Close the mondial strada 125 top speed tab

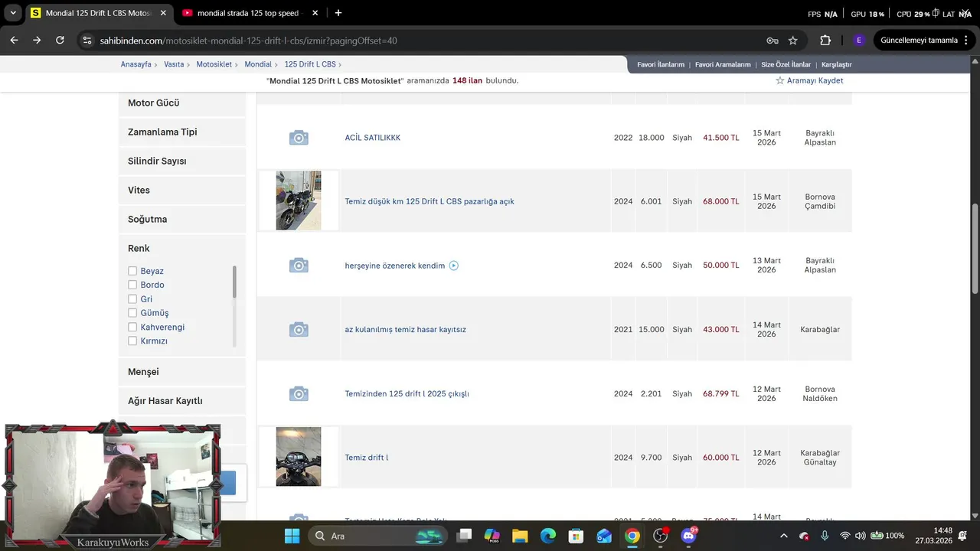click(x=315, y=13)
